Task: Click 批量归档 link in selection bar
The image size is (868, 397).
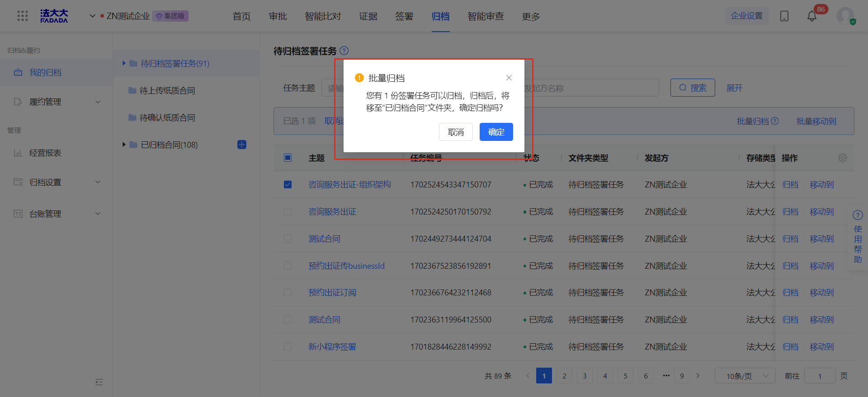Action: click(x=753, y=121)
